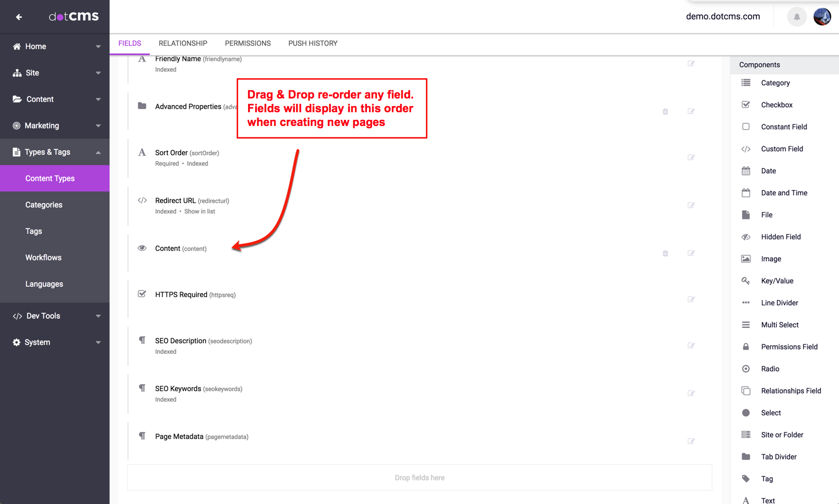Click the back arrow beside dotCMS logo
This screenshot has height=504, width=839.
(19, 17)
